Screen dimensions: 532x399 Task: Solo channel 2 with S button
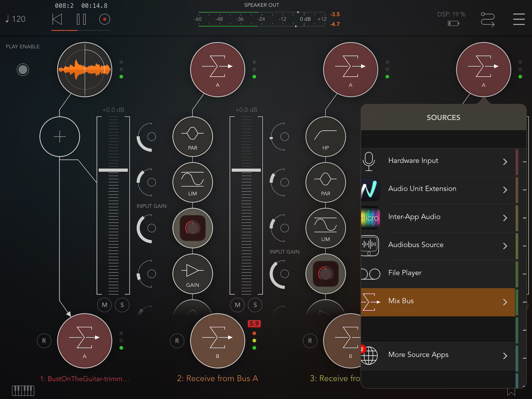(x=255, y=305)
